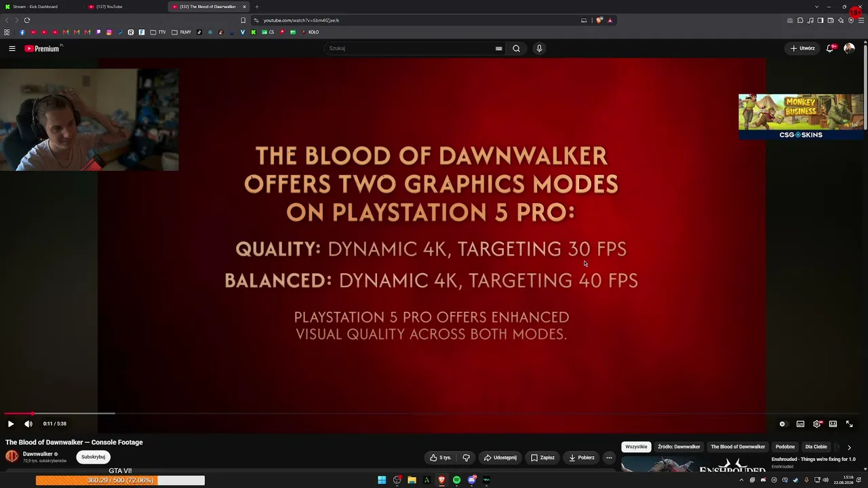
Task: Share the video via Udostępnij
Action: tap(500, 457)
